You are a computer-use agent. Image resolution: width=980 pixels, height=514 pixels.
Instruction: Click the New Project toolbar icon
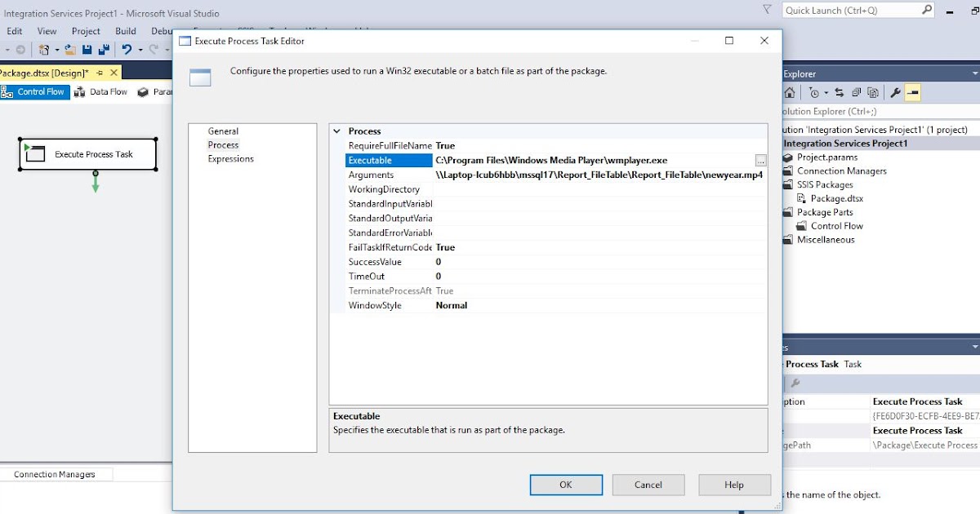[43, 49]
